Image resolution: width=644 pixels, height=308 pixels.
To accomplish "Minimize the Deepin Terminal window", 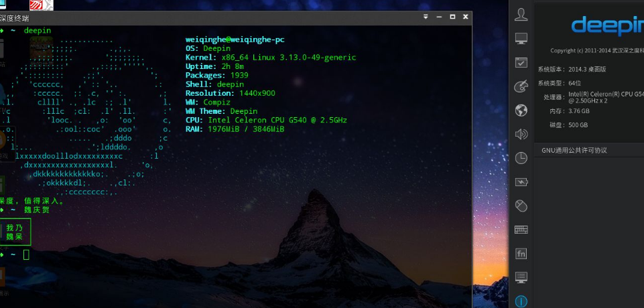I will coord(439,17).
